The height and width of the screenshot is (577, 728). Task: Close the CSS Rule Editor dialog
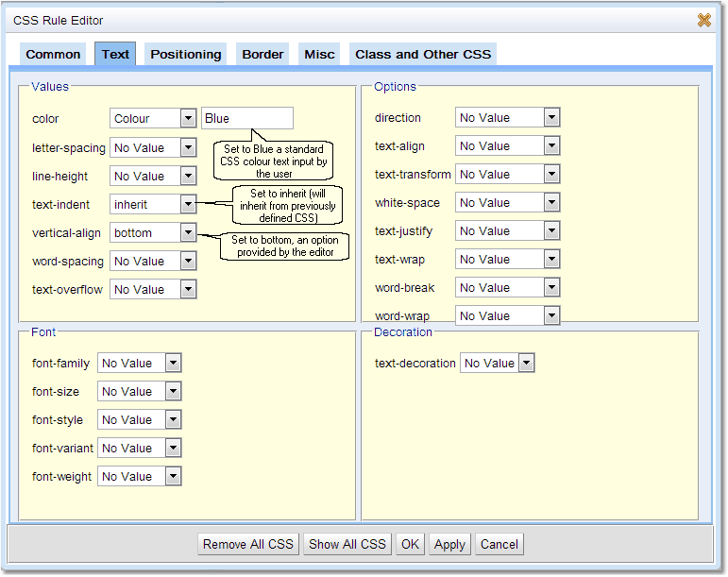704,20
